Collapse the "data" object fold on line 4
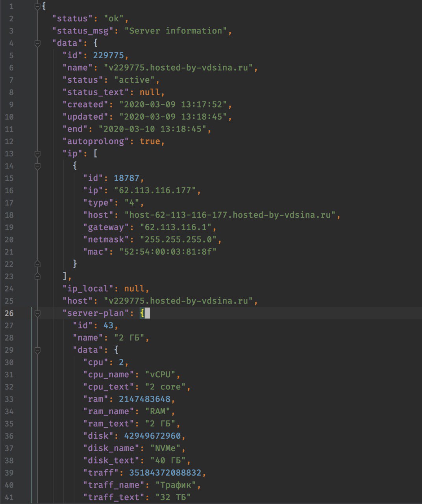The height and width of the screenshot is (504, 422). (x=37, y=43)
